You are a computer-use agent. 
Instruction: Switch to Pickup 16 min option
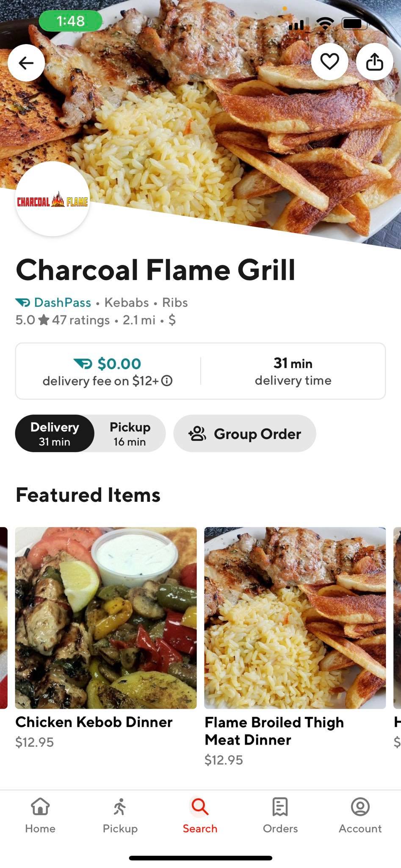click(130, 434)
